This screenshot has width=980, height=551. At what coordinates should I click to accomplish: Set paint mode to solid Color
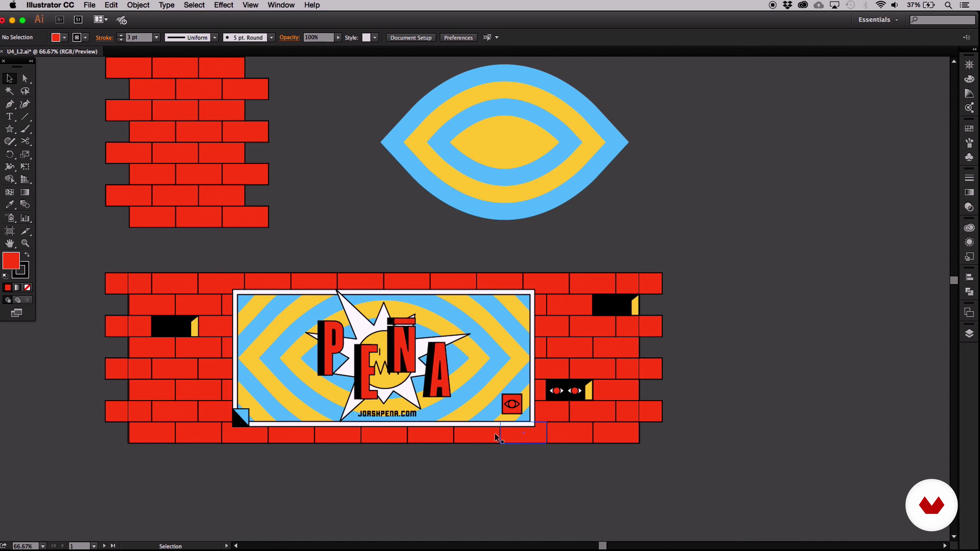coord(8,287)
